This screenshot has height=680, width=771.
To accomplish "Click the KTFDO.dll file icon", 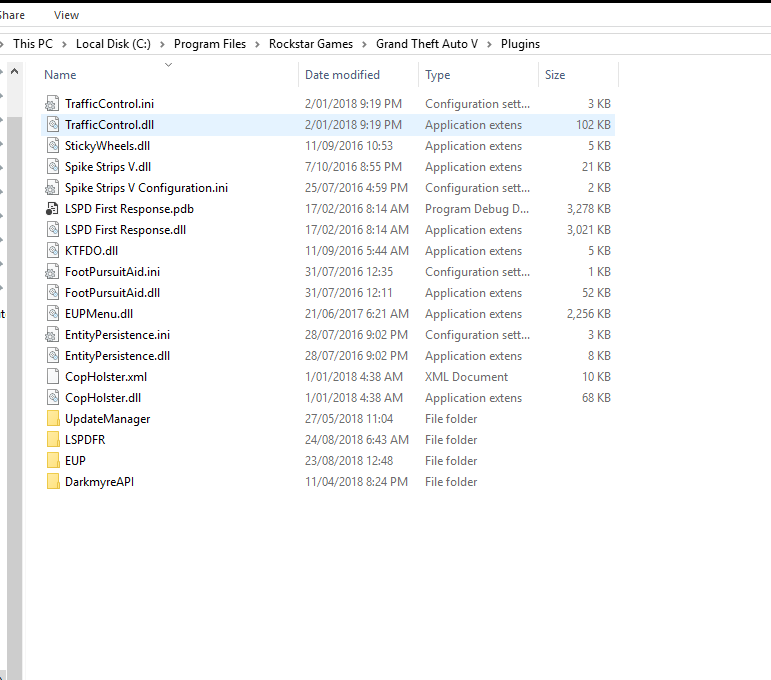I will click(x=53, y=251).
